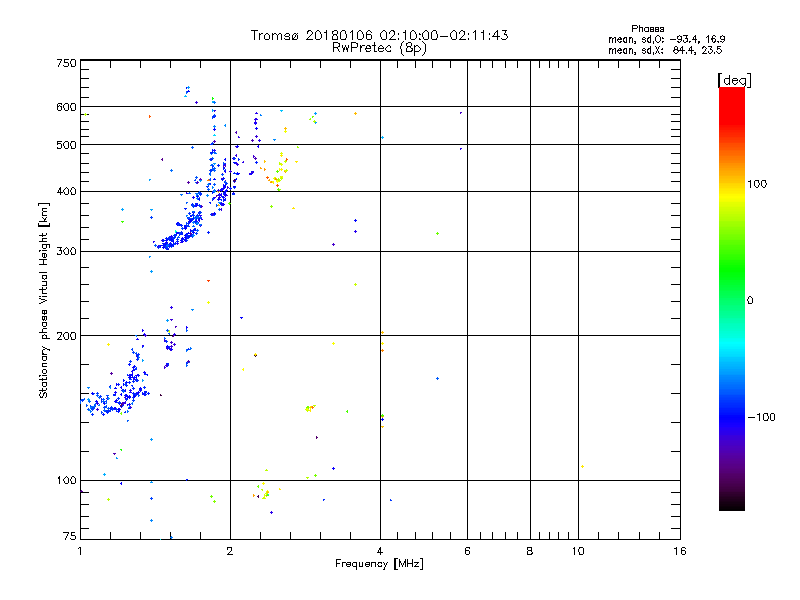Image resolution: width=800 pixels, height=600 pixels.
Task: Click the y-axis tick label '400'
Action: pyautogui.click(x=66, y=191)
